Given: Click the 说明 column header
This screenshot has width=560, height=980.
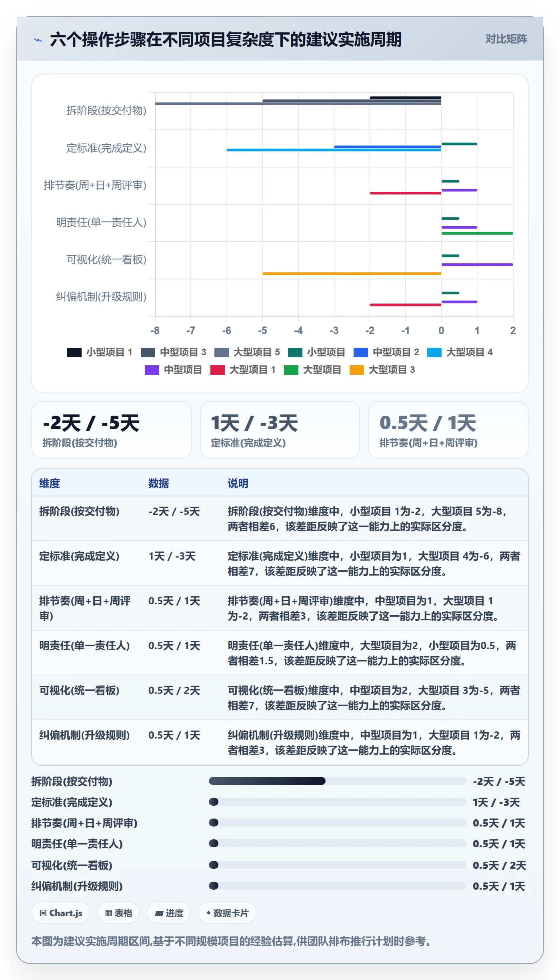Looking at the screenshot, I should (238, 483).
